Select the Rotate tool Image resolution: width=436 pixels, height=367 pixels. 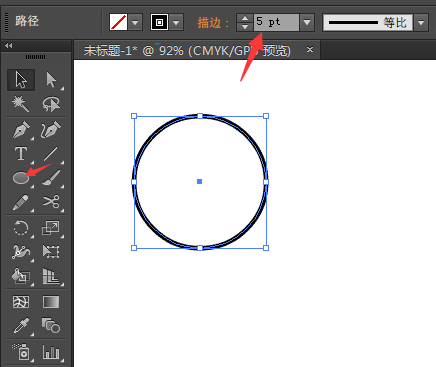click(21, 228)
